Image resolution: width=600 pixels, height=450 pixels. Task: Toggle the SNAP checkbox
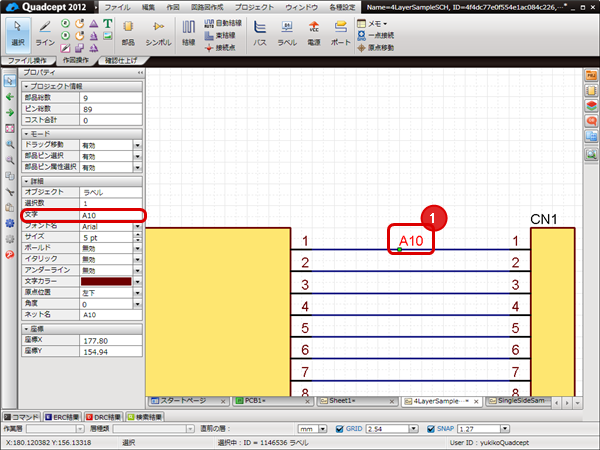pos(430,429)
